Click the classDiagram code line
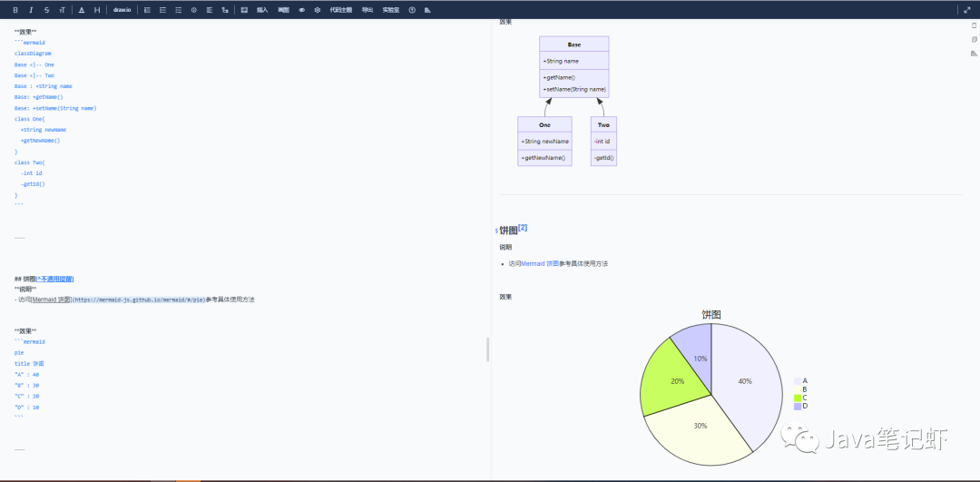Viewport: 980px width, 482px height. pyautogui.click(x=34, y=54)
